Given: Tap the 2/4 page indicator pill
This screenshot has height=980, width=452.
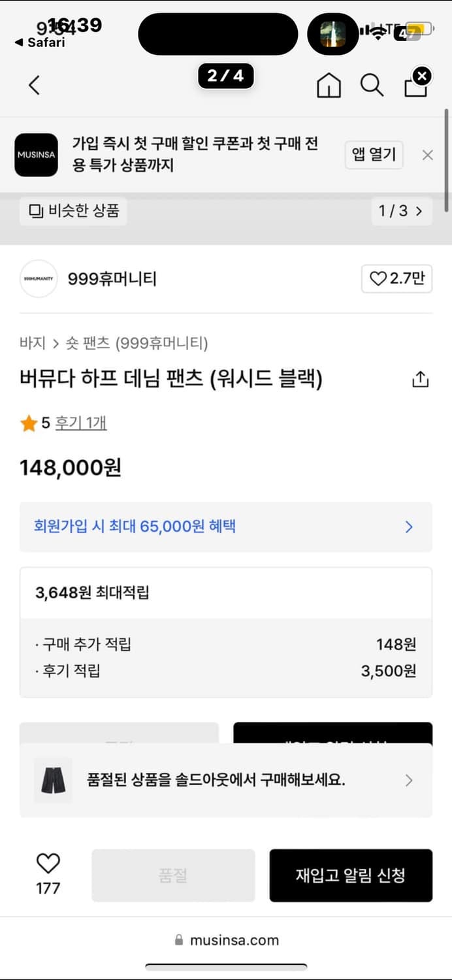Looking at the screenshot, I should (x=225, y=76).
